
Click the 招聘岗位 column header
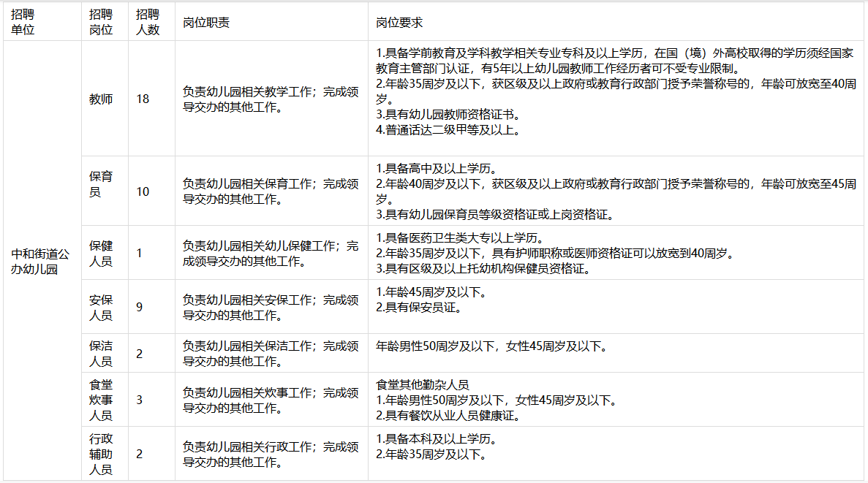coord(101,22)
